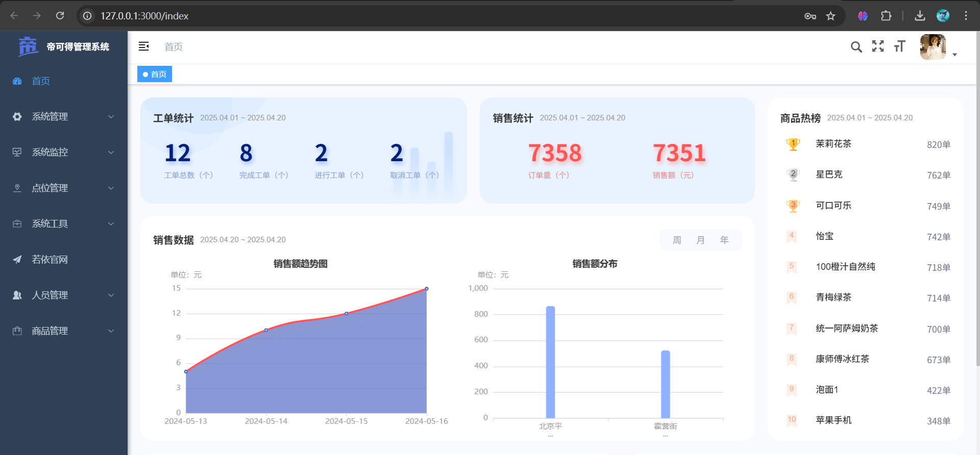
Task: Click the rank 10 badge beside 苹果手机
Action: pyautogui.click(x=792, y=420)
